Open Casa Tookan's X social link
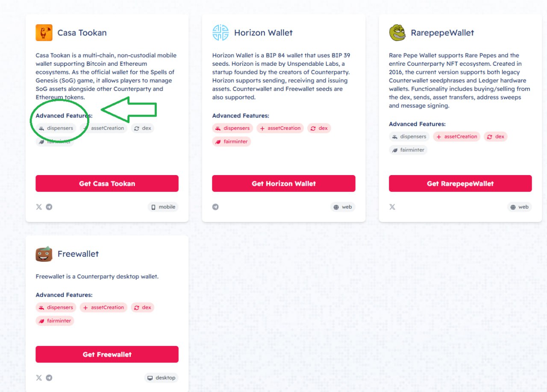Image resolution: width=547 pixels, height=392 pixels. pyautogui.click(x=39, y=207)
